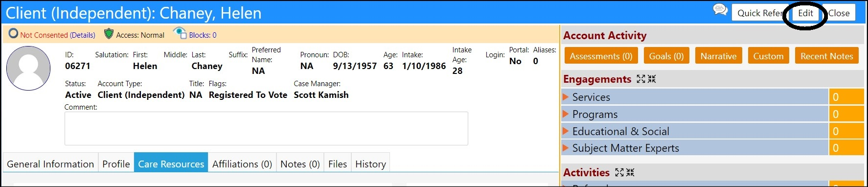
Task: Click the client ID 06271
Action: pyautogui.click(x=77, y=66)
